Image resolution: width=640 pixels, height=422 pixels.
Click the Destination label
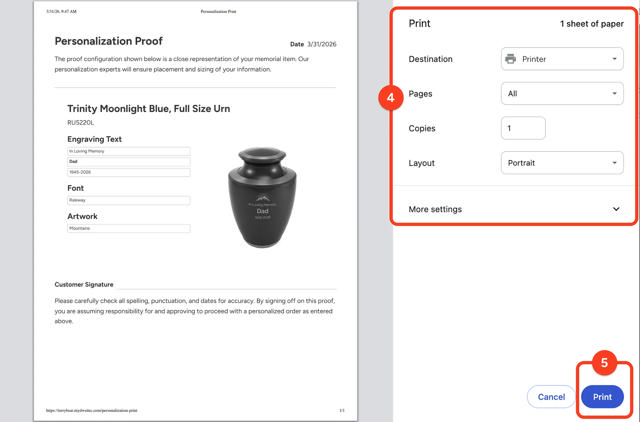[x=430, y=59]
